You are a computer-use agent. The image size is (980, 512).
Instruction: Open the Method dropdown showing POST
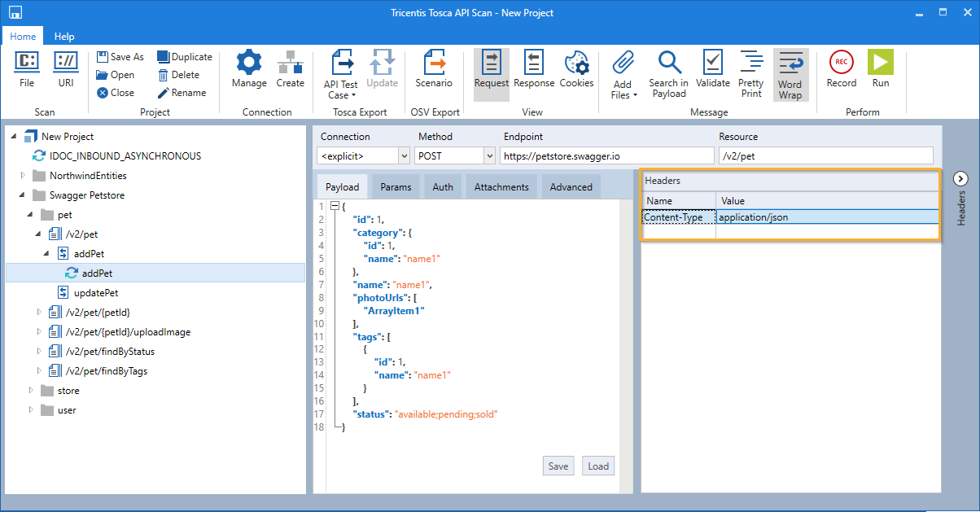coord(488,155)
